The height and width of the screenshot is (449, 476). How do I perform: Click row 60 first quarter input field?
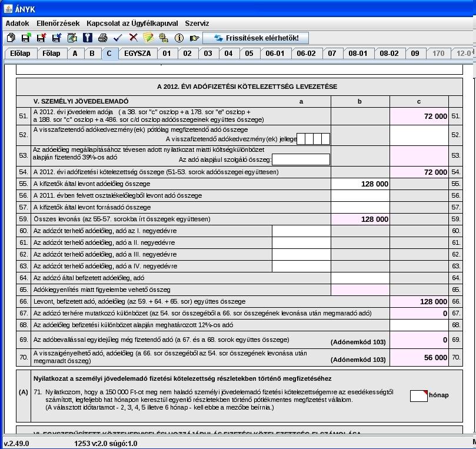(x=301, y=231)
